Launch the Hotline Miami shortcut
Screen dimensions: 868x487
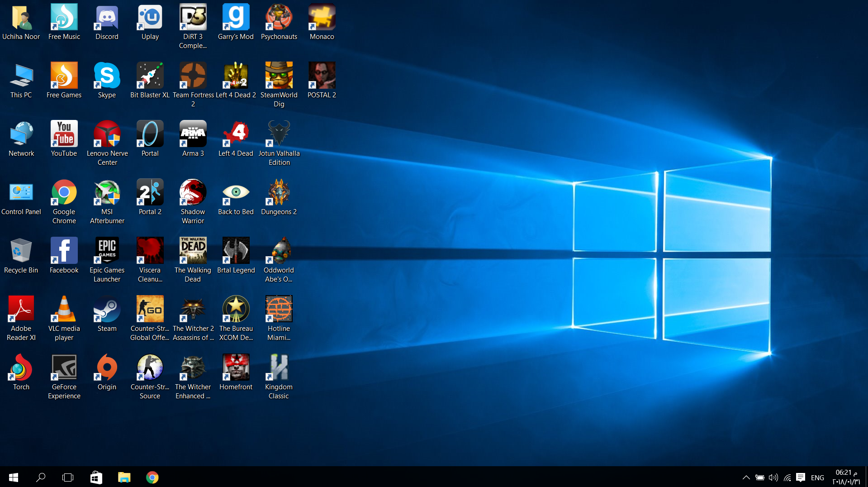279,309
